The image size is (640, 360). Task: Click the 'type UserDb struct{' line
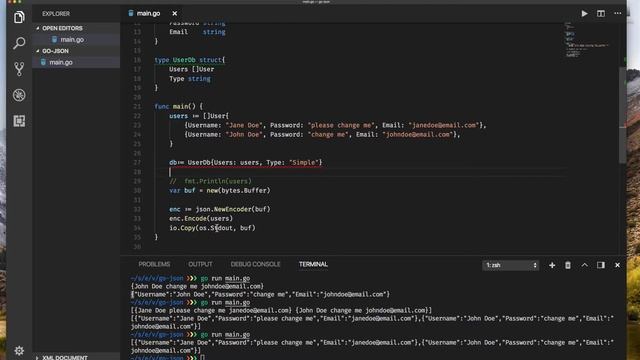point(189,60)
